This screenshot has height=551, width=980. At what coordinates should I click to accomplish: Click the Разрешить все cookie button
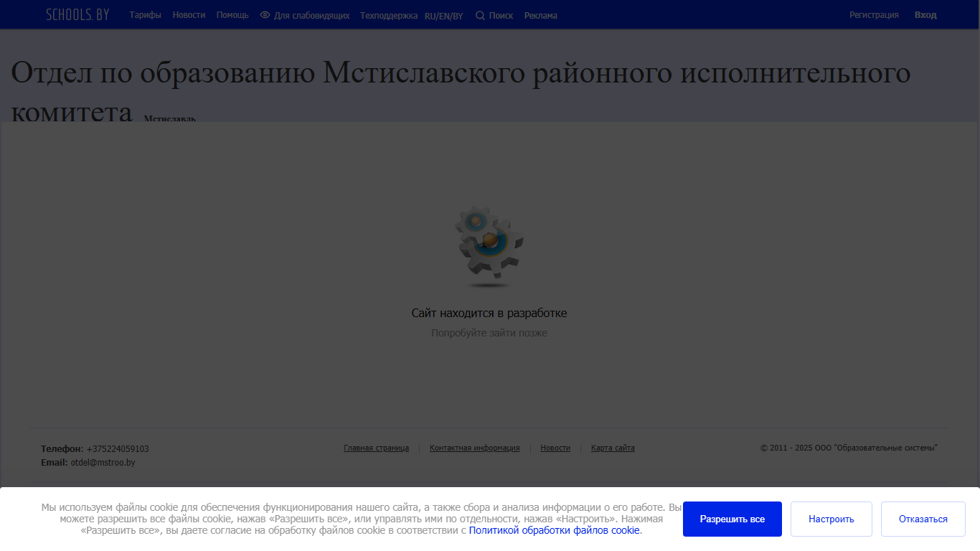click(x=732, y=519)
